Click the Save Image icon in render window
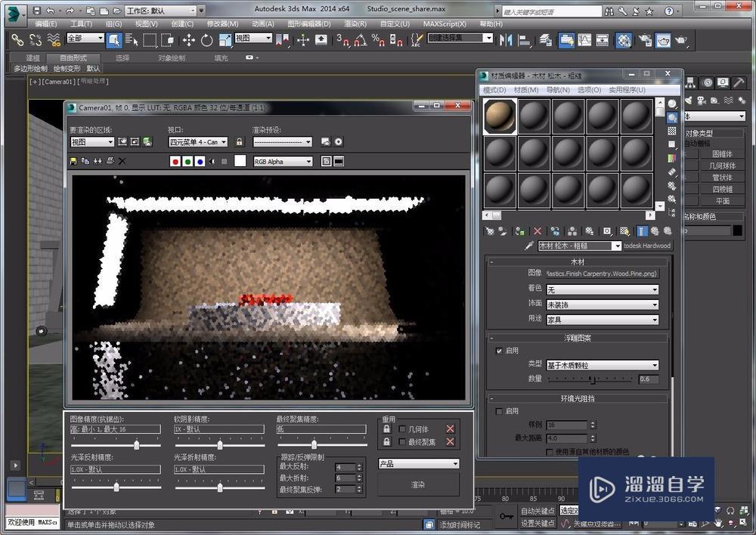This screenshot has width=756, height=535. click(73, 161)
